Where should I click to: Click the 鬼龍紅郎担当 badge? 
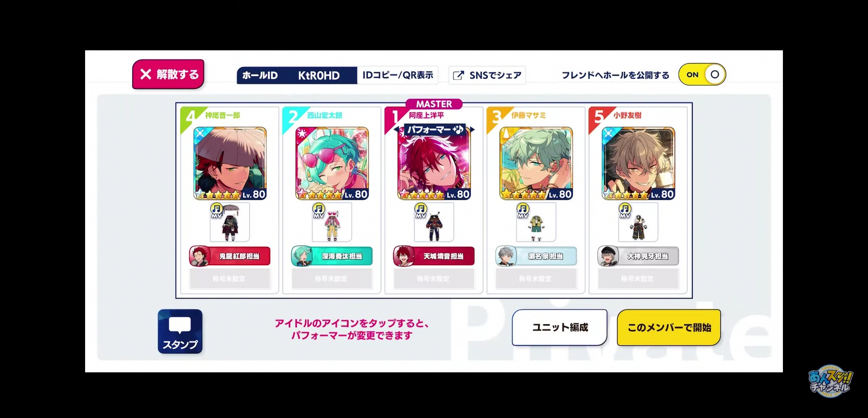click(x=230, y=256)
